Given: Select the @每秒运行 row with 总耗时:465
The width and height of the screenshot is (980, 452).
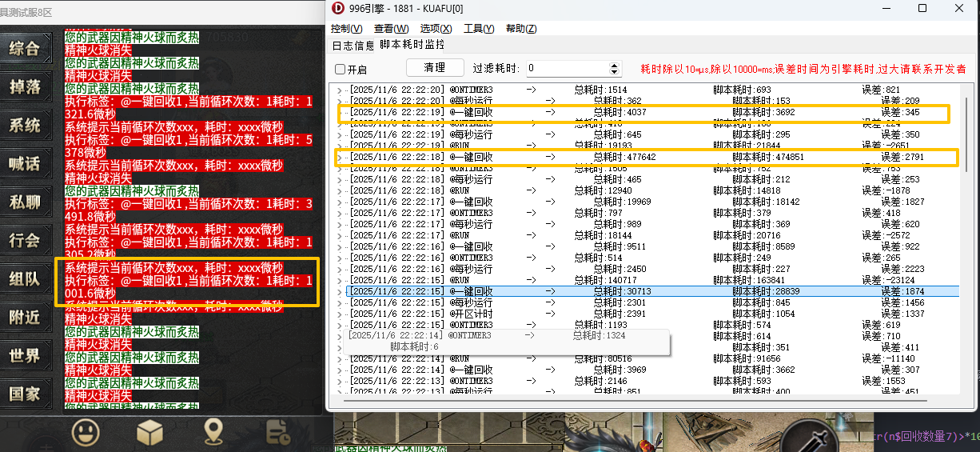Looking at the screenshot, I should tap(651, 180).
